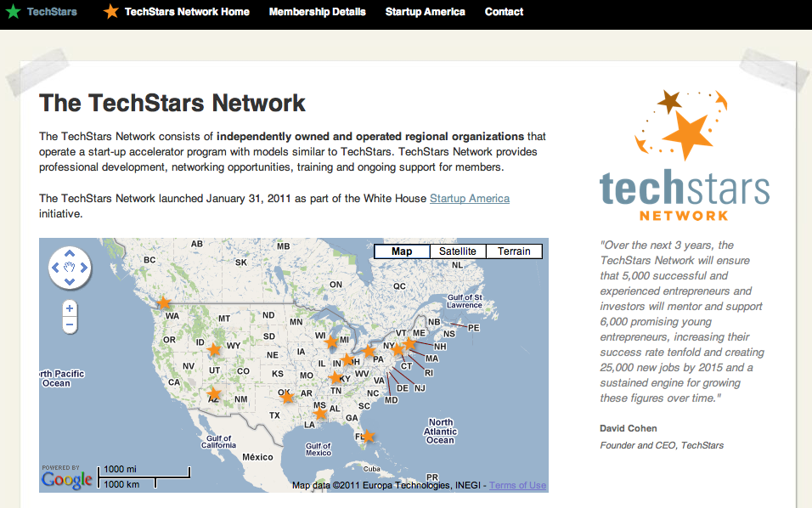812x508 pixels.
Task: Click the orange star beside TechStars Network Home
Action: 110,11
